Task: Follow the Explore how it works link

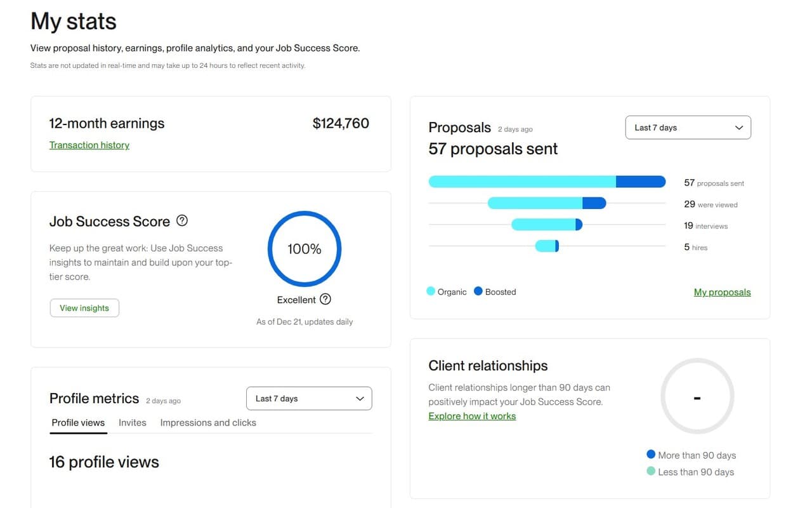Action: (x=472, y=415)
